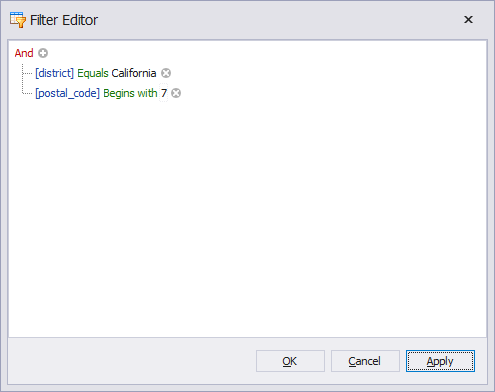
Task: Change the [postal_code] field name
Action: (x=67, y=93)
